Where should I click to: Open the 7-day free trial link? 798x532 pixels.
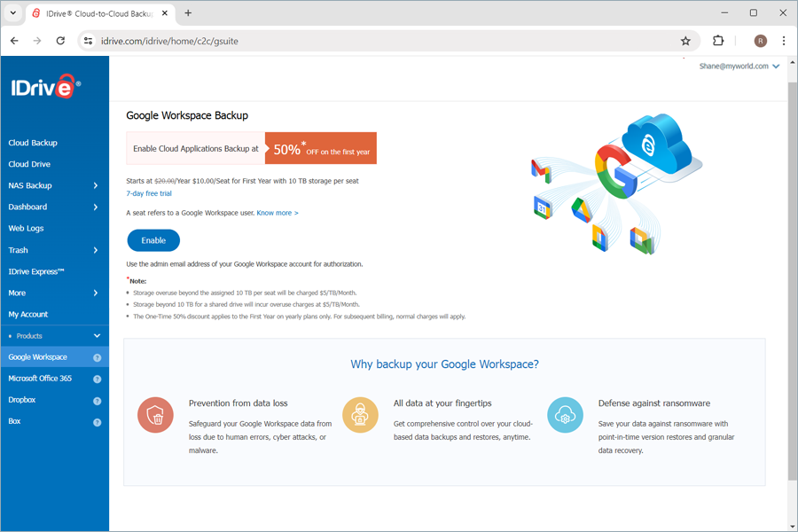tap(149, 193)
